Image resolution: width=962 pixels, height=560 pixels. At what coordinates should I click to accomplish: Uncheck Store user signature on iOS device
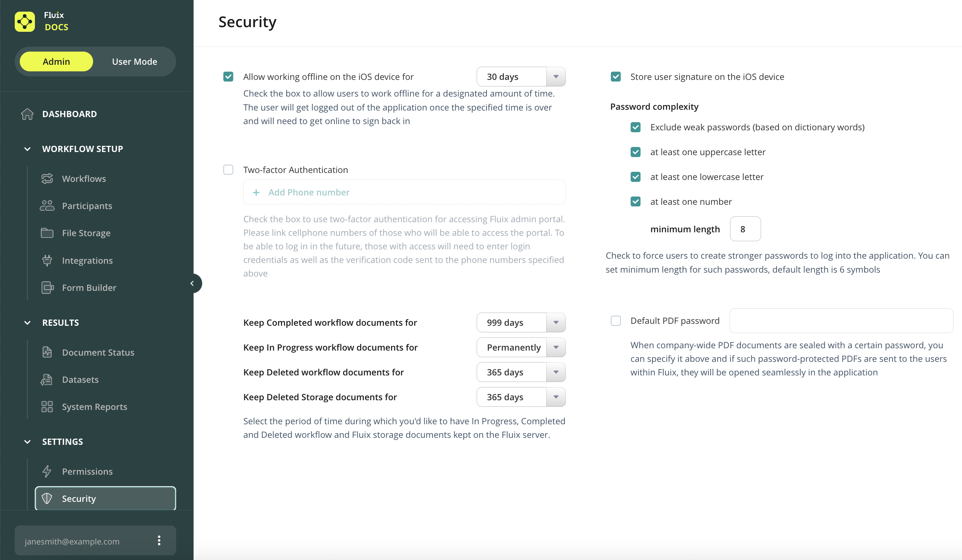pyautogui.click(x=616, y=77)
